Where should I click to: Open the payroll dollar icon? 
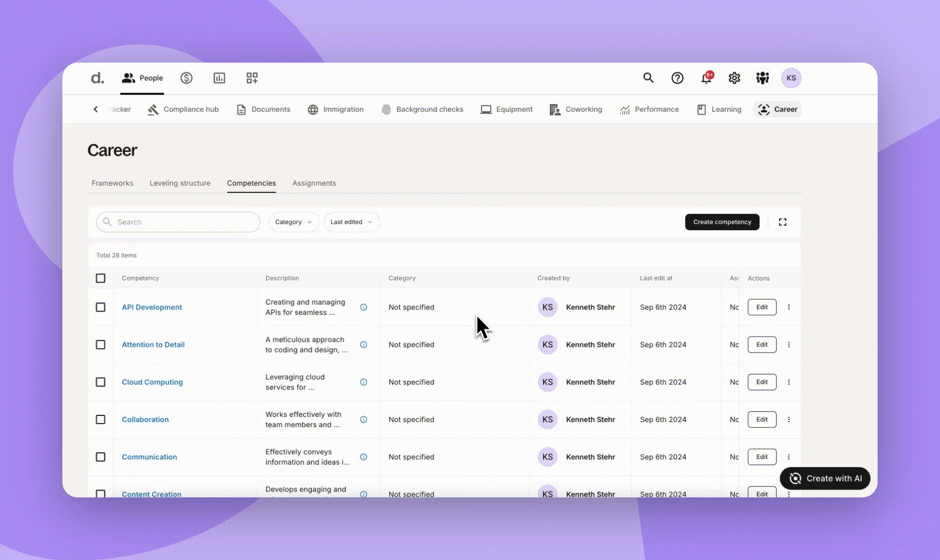(186, 78)
